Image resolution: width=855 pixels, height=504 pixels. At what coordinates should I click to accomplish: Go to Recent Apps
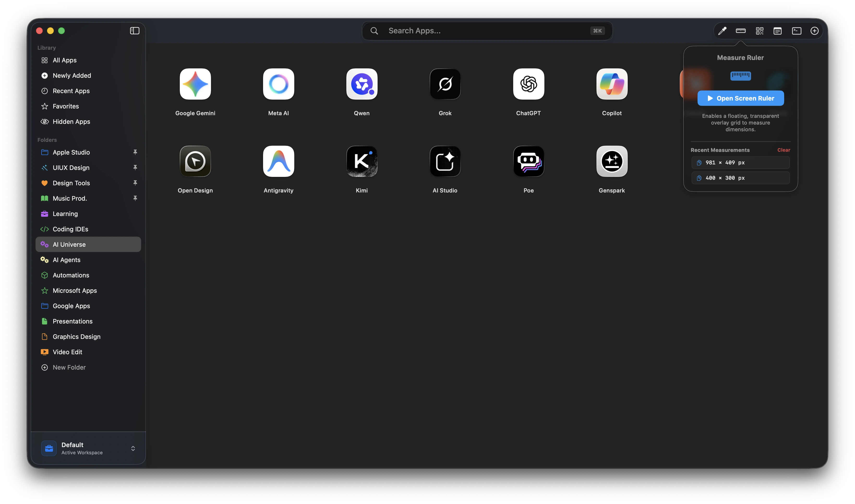pos(88,91)
